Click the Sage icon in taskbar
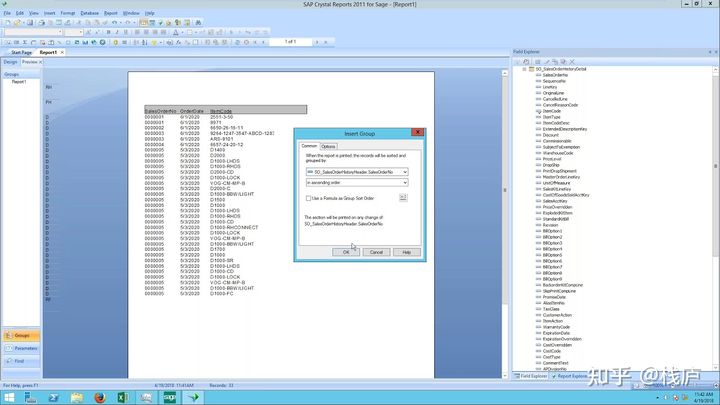This screenshot has width=720, height=405. coord(168,397)
